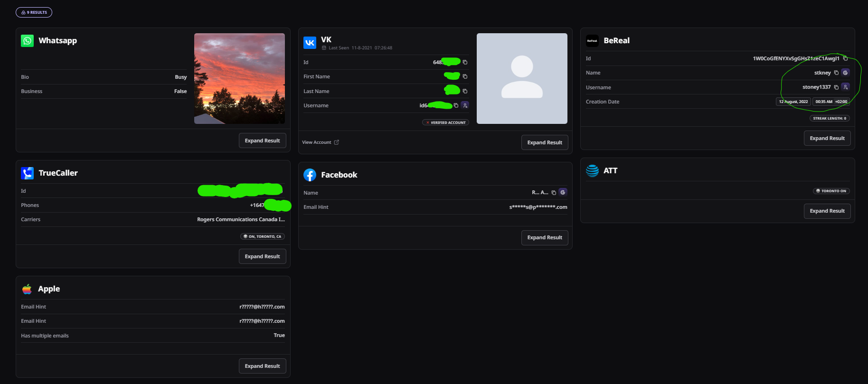Screen dimensions: 868x384
Task: Click the VK logo icon
Action: pyautogui.click(x=310, y=43)
